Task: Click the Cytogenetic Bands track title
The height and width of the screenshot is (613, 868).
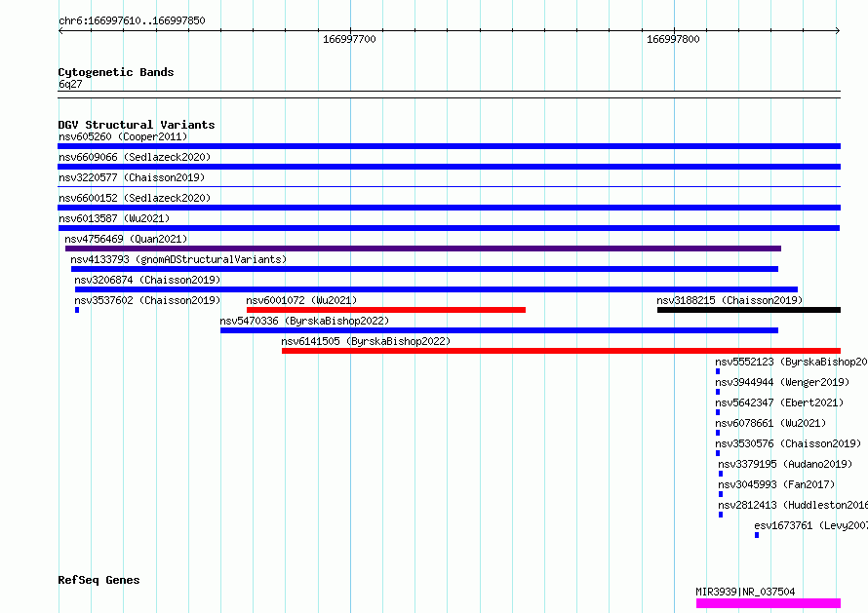Action: [x=116, y=72]
